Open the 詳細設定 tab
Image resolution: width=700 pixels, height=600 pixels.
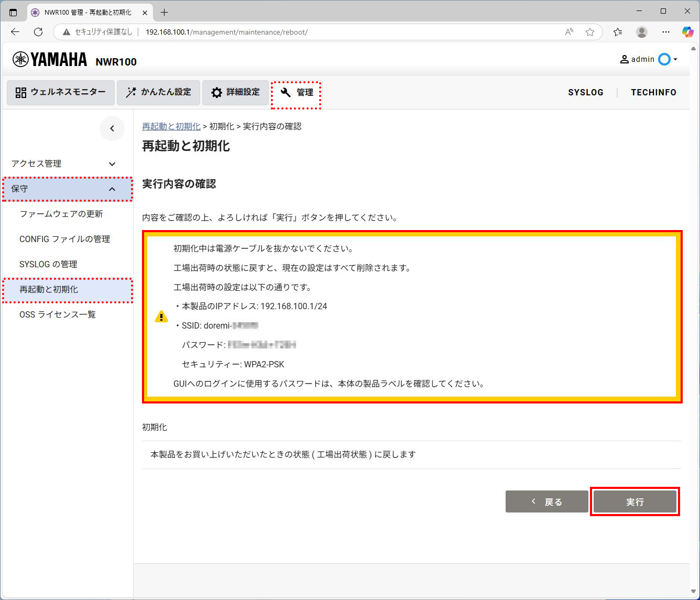pos(235,92)
